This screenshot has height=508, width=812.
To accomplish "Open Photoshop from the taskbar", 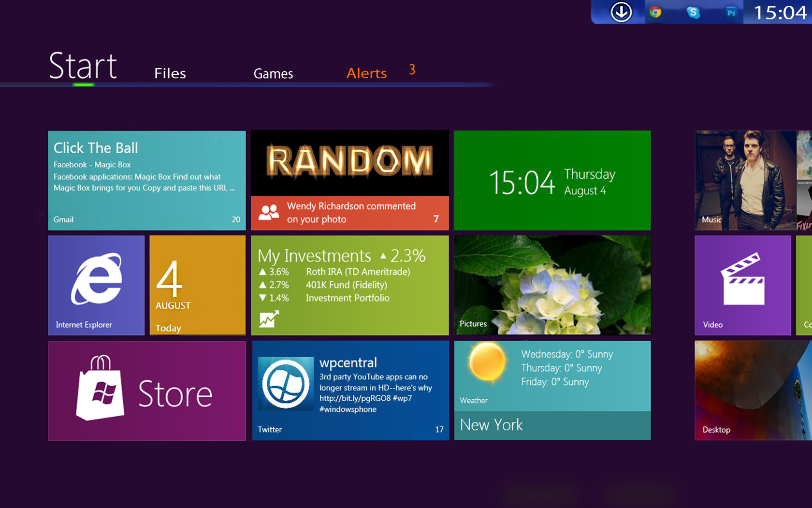I will 731,12.
